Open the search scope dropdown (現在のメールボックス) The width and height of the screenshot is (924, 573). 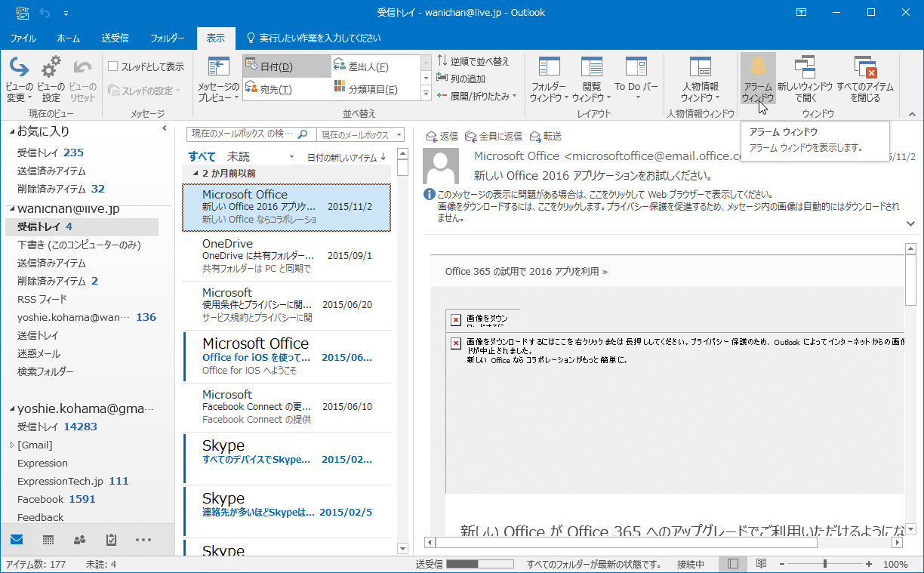[360, 134]
